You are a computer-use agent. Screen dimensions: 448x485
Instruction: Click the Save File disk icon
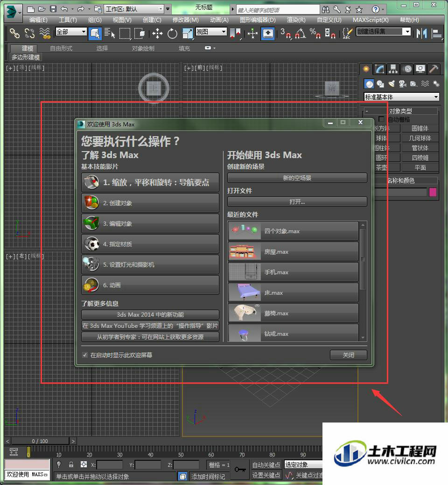point(53,9)
